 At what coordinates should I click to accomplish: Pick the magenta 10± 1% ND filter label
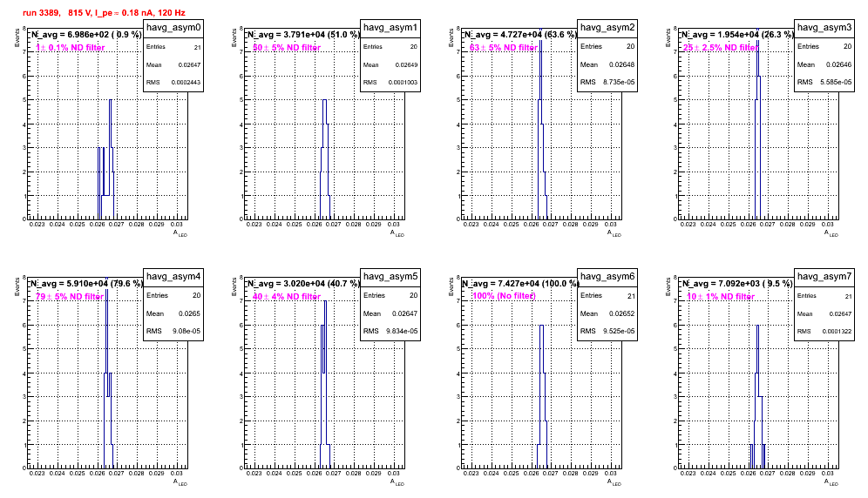721,297
